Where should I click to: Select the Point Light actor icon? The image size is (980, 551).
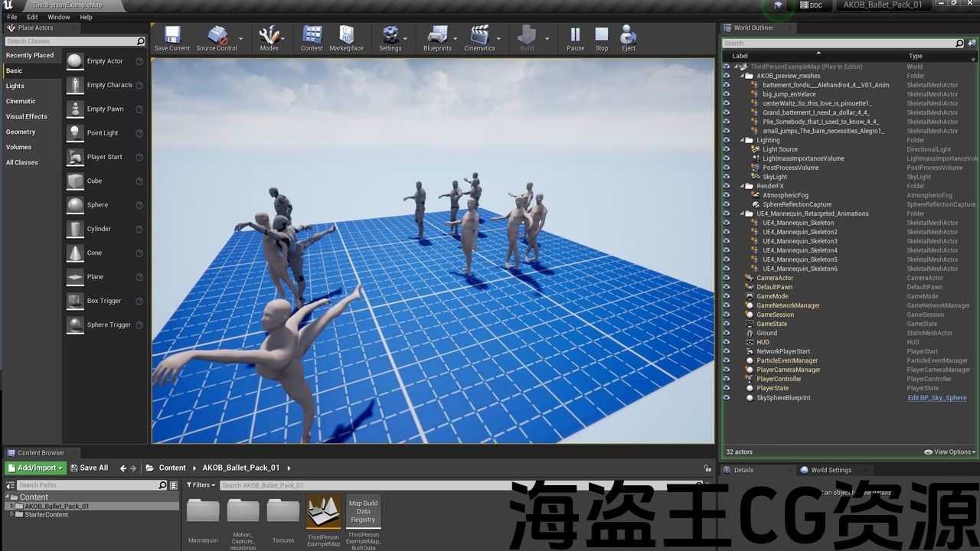click(x=75, y=132)
